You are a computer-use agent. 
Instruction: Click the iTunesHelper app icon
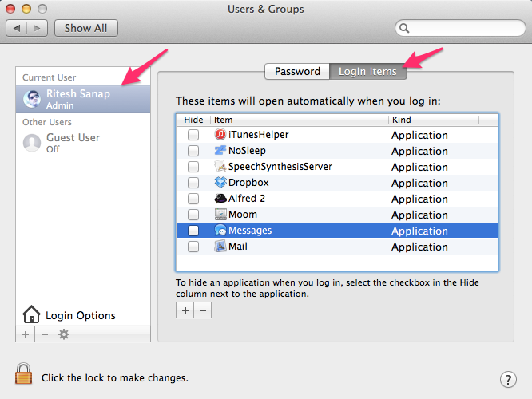(220, 135)
